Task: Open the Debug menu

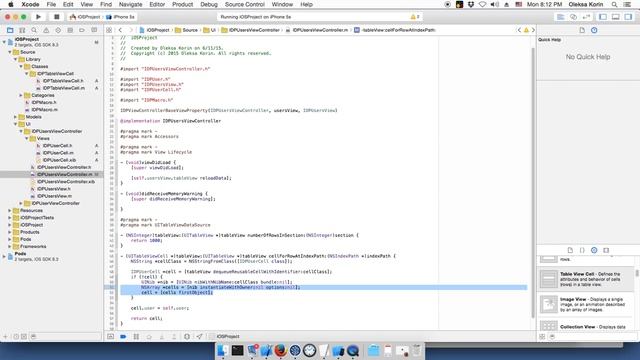Action: point(209,4)
